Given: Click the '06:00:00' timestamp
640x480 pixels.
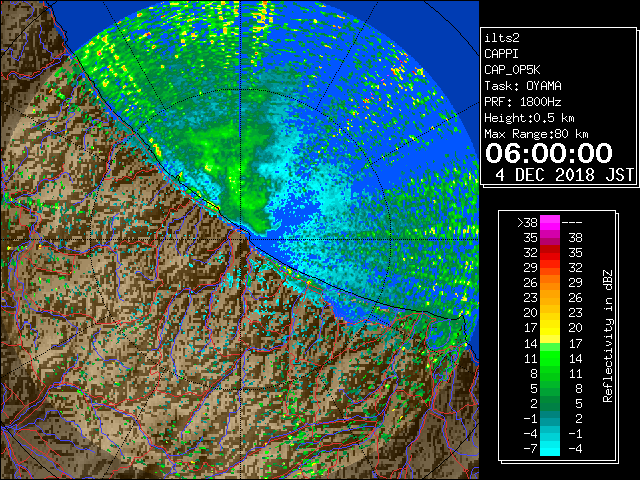Looking at the screenshot, I should click(x=549, y=153).
